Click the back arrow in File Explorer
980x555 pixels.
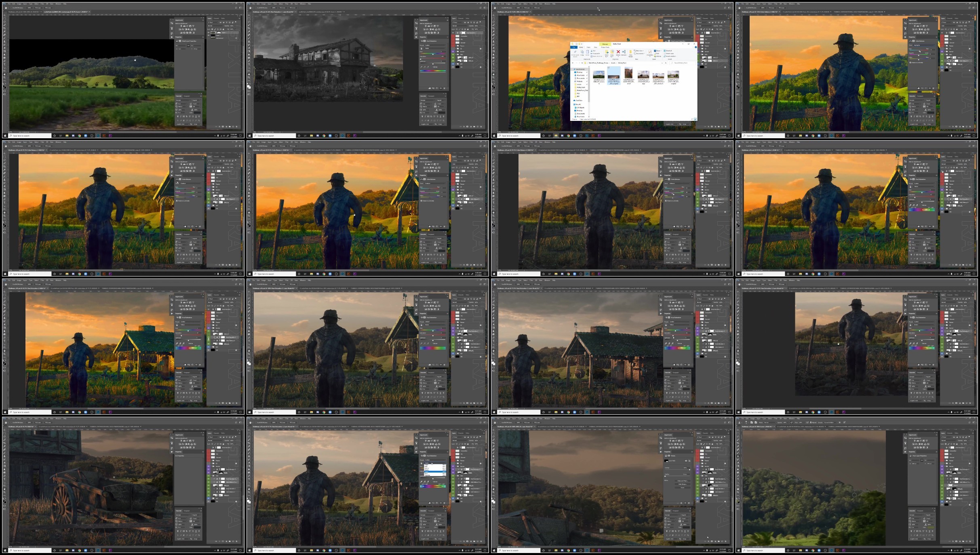[x=573, y=63]
